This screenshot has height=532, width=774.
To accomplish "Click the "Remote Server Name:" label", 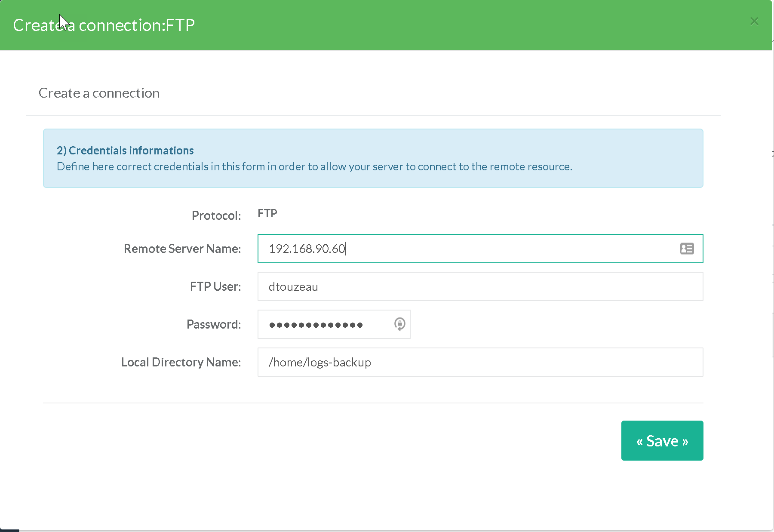I will (x=182, y=249).
